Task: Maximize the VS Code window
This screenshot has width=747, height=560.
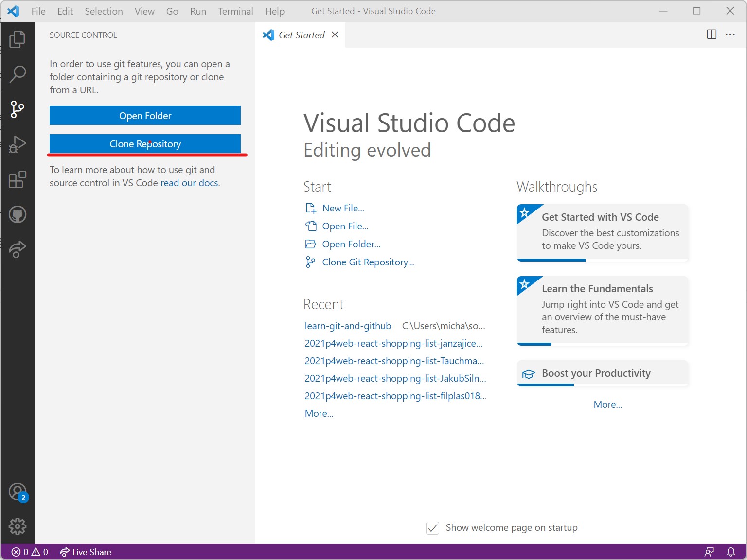Action: (696, 11)
